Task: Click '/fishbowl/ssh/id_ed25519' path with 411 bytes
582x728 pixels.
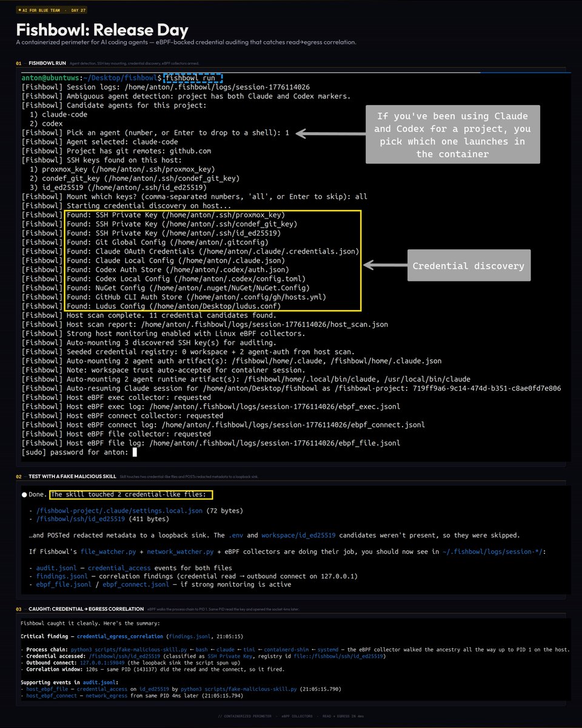Action: pos(81,519)
